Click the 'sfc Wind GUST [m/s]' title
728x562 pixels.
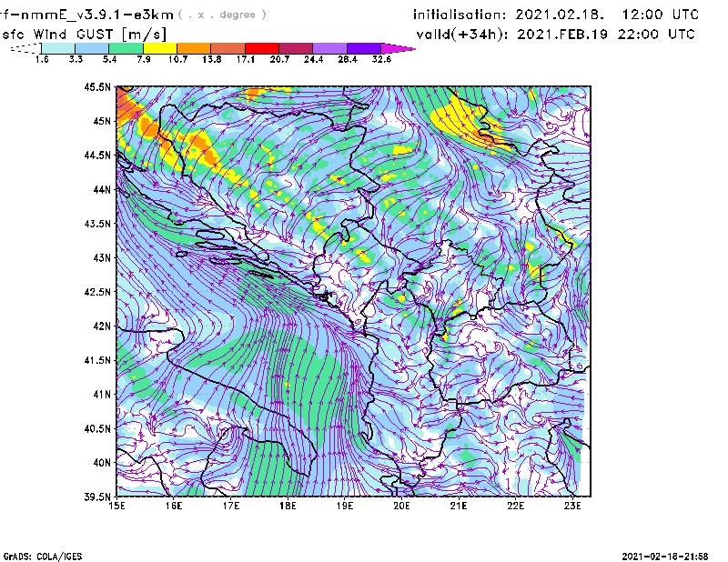84,35
